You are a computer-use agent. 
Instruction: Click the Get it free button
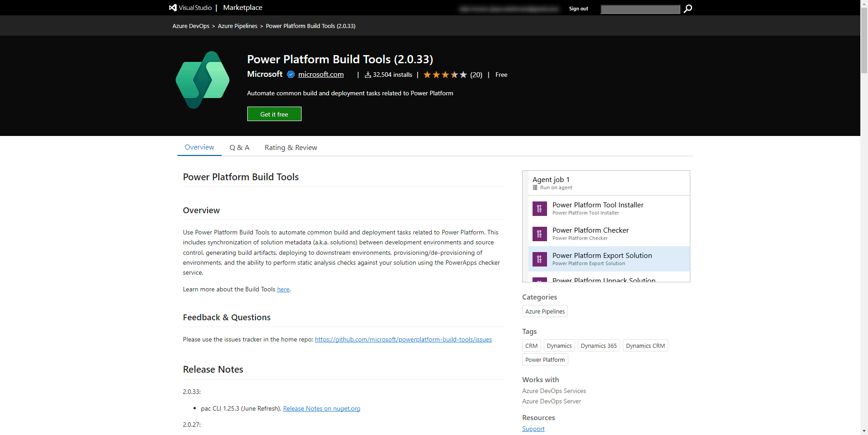click(x=274, y=114)
